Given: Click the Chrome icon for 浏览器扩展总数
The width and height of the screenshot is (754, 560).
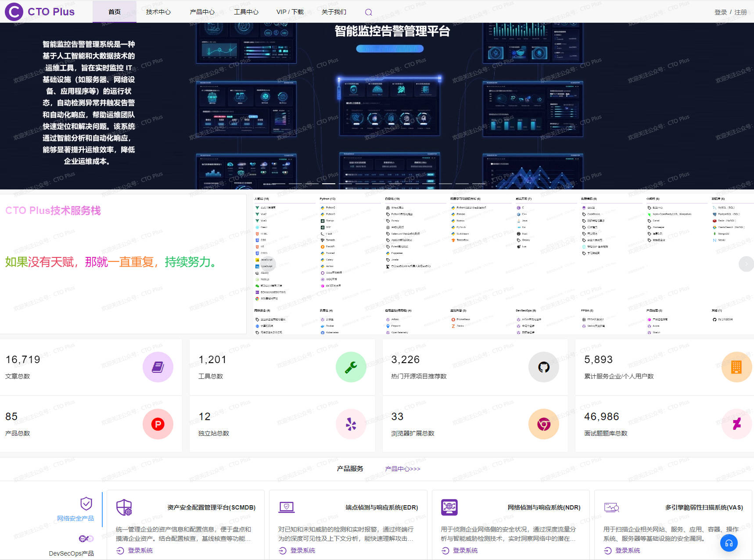Looking at the screenshot, I should pos(544,424).
